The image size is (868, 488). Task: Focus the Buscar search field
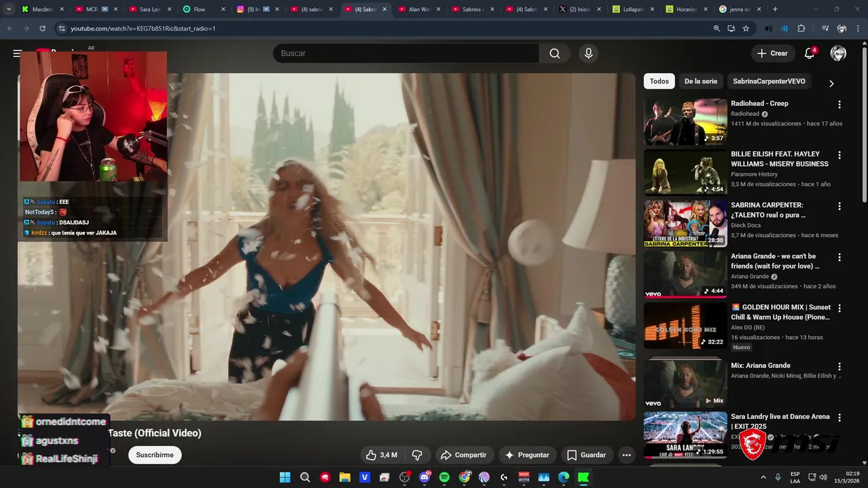click(406, 54)
